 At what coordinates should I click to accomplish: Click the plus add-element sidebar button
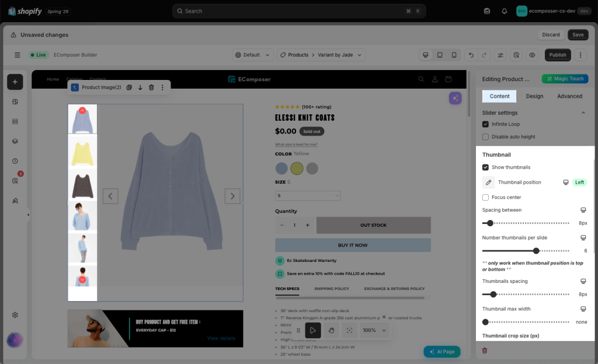15,82
